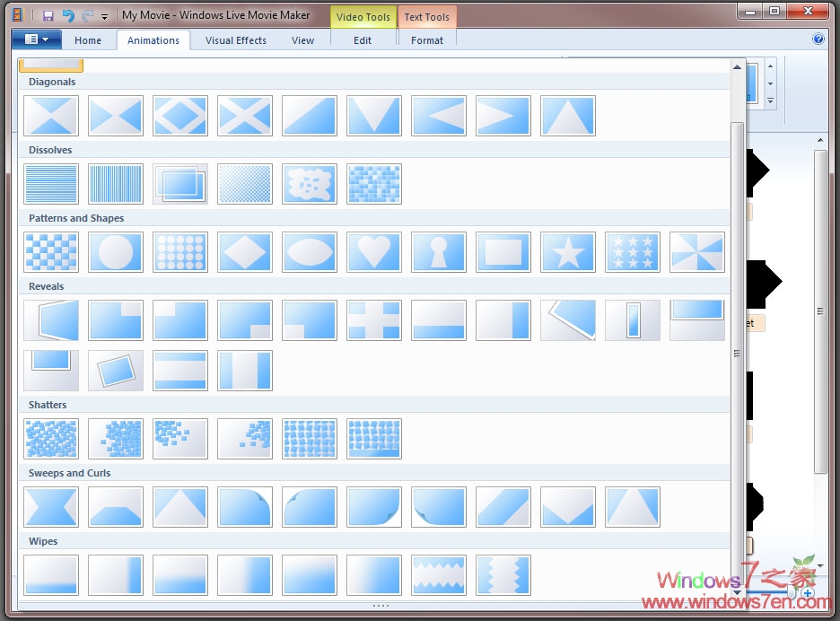840x621 pixels.
Task: Select the horizontal bars dissolve transition
Action: click(x=51, y=184)
